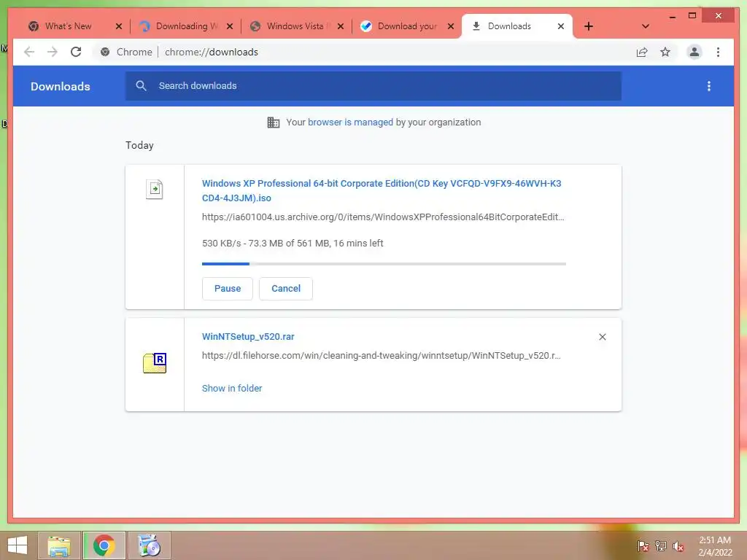Viewport: 747px width, 560px height.
Task: Cancel the Windows XP ISO download
Action: click(286, 289)
